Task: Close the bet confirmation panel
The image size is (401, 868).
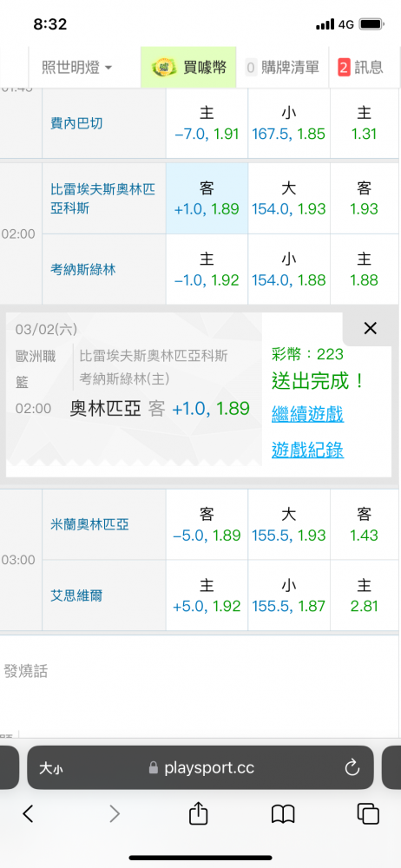Action: (x=370, y=329)
